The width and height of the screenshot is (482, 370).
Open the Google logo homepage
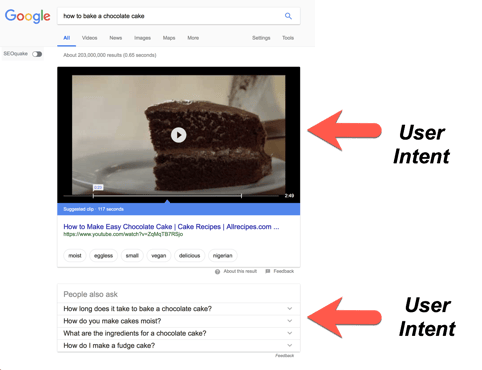28,16
